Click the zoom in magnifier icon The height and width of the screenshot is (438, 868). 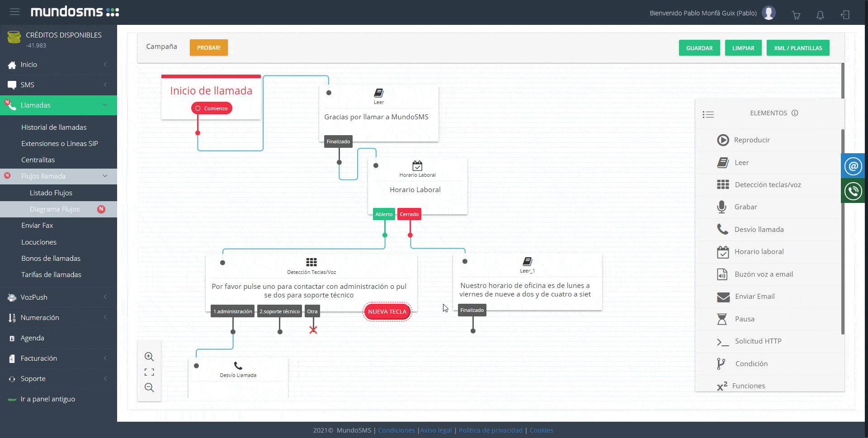pyautogui.click(x=149, y=357)
